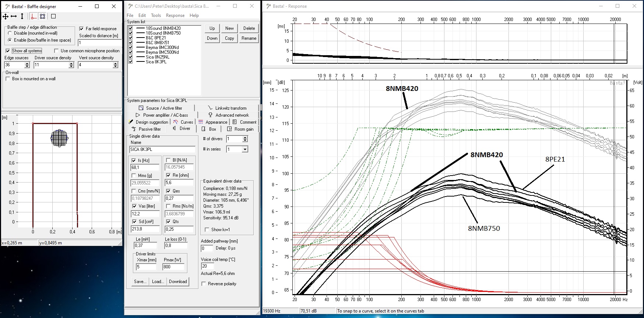Increase the '# of drivers' spinner

245,137
